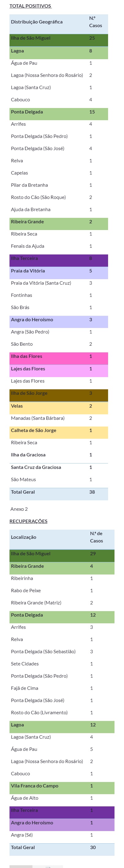The image size is (124, 868).
Task: Select the Localização column header
Action: (x=23, y=537)
